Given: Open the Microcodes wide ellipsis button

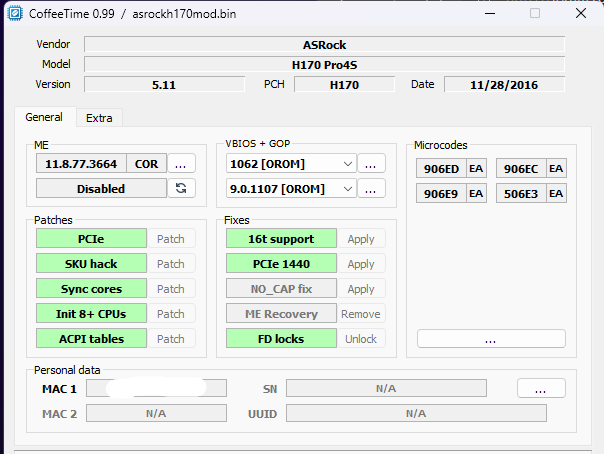Looking at the screenshot, I should pos(491,338).
